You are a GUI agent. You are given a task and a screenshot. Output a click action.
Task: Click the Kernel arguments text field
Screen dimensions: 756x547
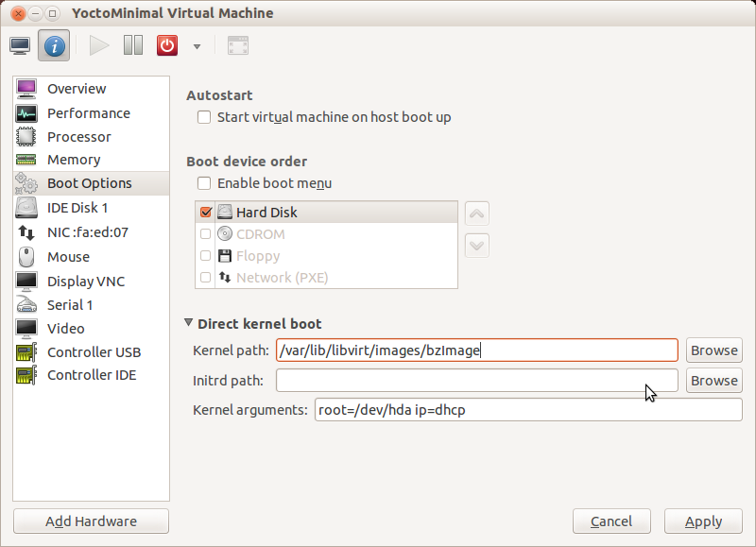coord(527,410)
